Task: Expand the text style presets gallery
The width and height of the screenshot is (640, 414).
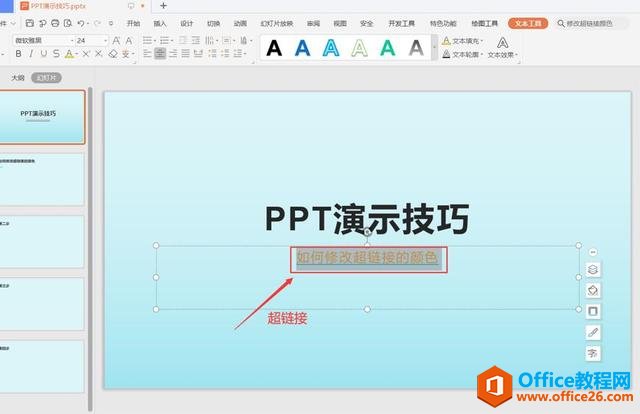Action: click(434, 48)
